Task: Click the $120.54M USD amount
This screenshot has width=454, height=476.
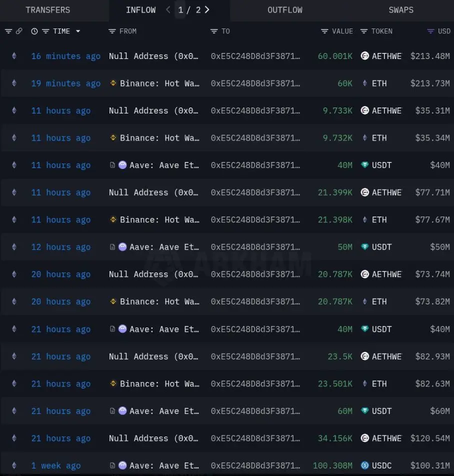Action: point(430,438)
